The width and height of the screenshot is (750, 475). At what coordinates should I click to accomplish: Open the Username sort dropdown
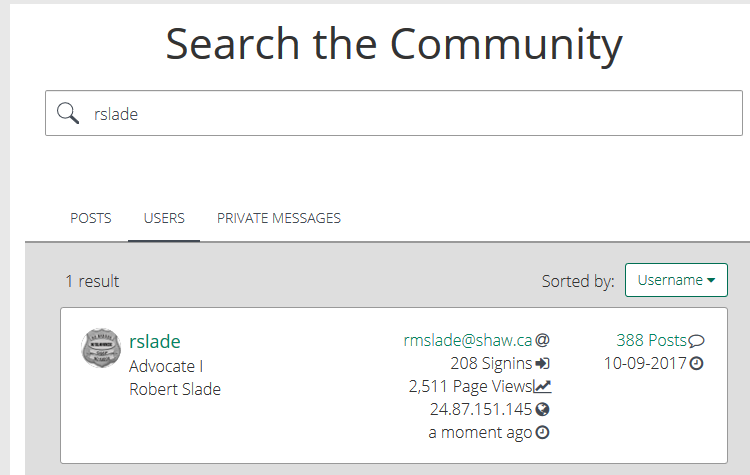pos(676,281)
